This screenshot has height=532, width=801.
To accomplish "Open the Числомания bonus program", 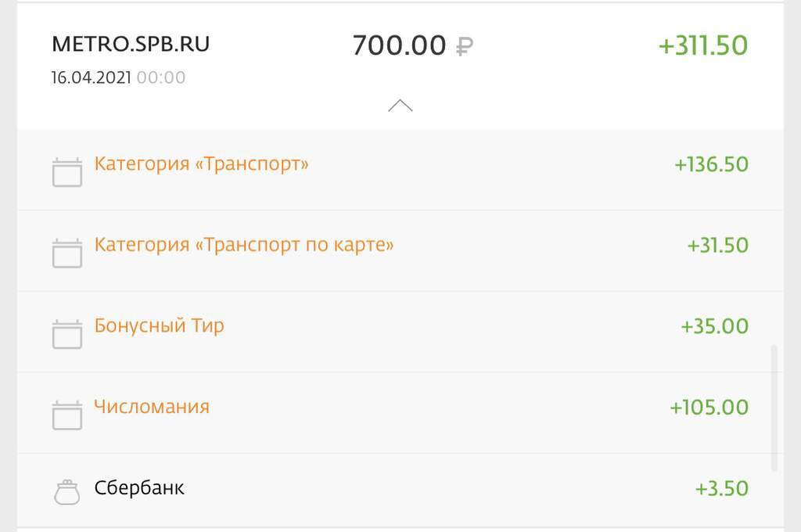I will tap(153, 406).
